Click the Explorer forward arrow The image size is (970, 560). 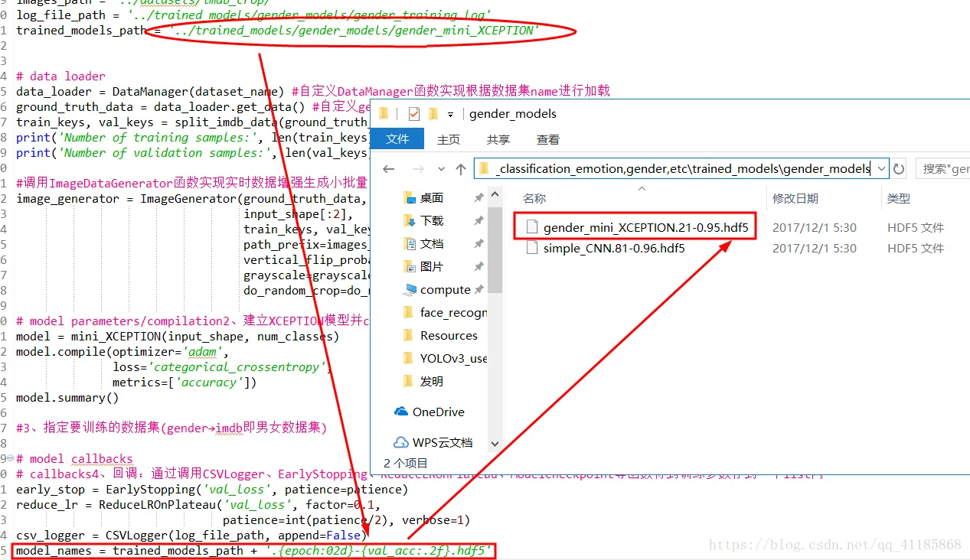[x=418, y=169]
